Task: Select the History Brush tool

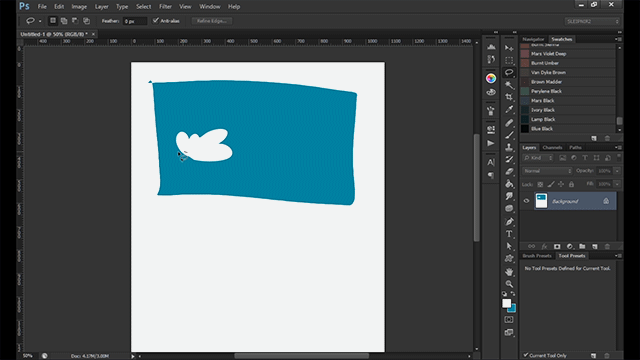Action: [509, 159]
